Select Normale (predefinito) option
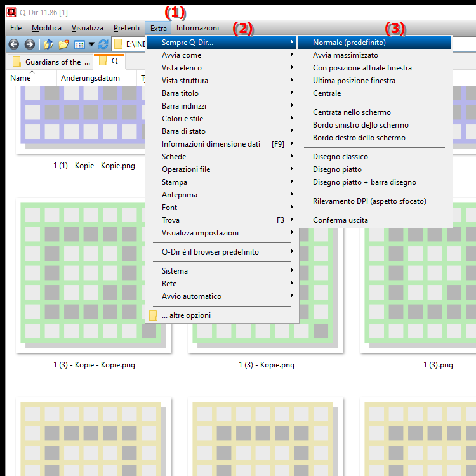476x476 pixels. 374,43
